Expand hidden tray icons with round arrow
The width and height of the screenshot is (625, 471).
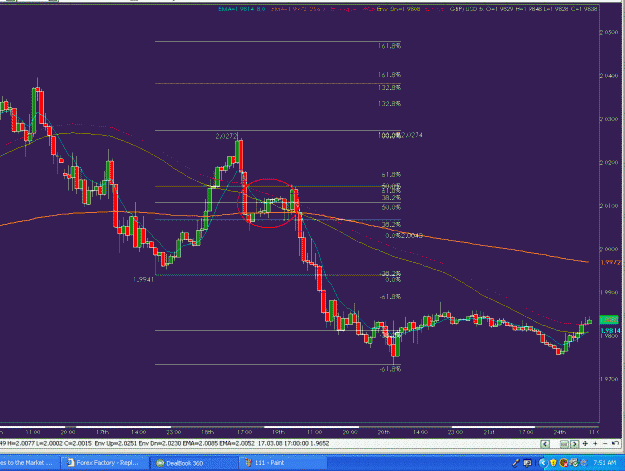[x=542, y=463]
